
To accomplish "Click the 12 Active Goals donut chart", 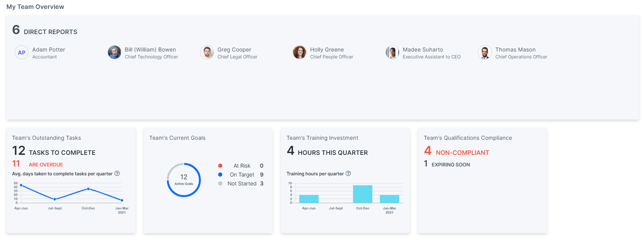I will (x=184, y=180).
